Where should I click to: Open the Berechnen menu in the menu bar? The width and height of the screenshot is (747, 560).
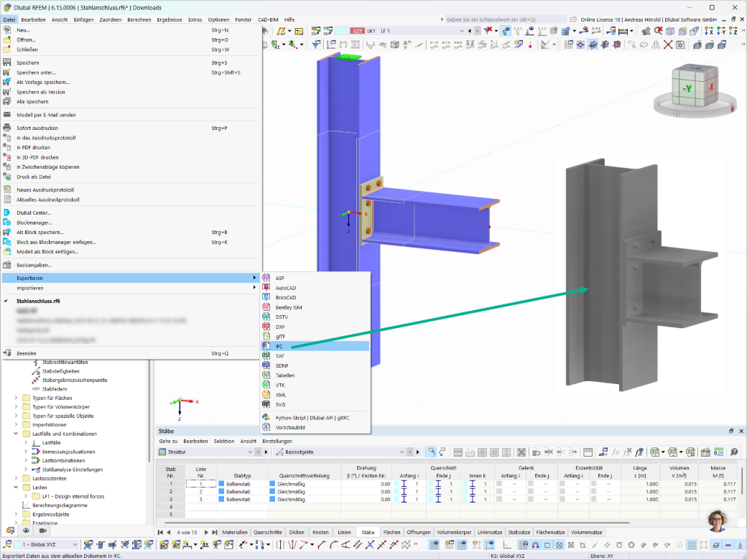click(139, 19)
